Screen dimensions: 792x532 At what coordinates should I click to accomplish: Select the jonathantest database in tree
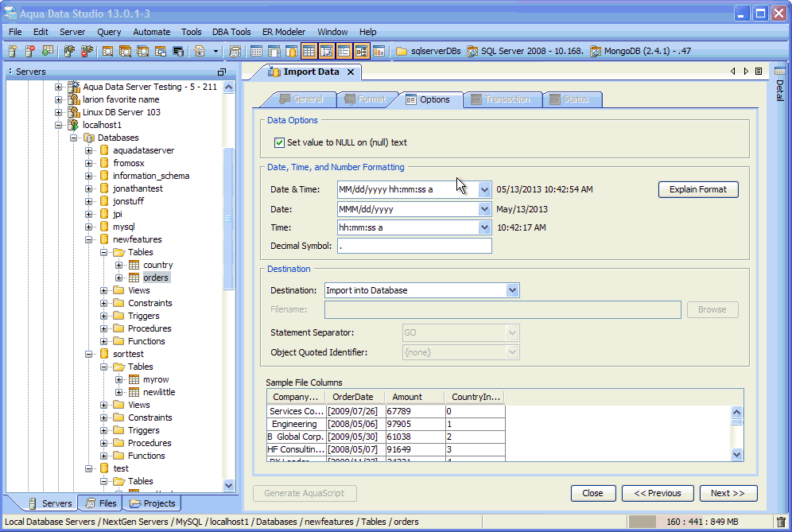point(138,188)
